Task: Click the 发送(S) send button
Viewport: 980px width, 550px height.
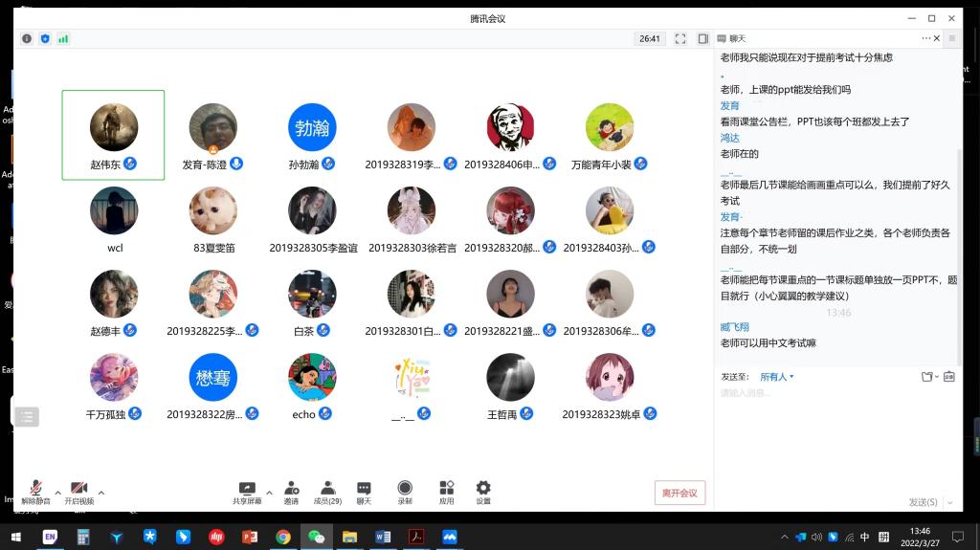Action: click(x=926, y=502)
